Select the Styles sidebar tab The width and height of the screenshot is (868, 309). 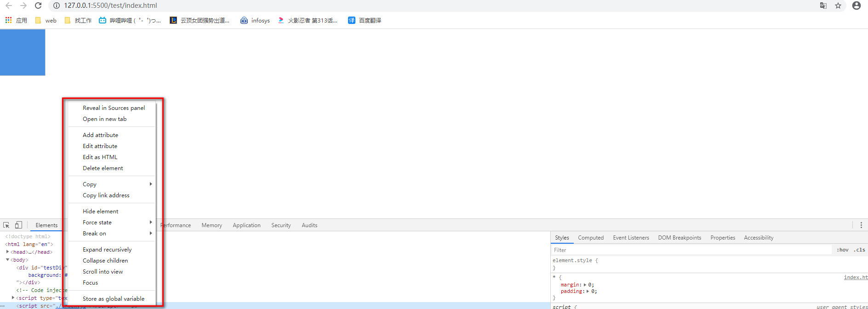click(562, 238)
